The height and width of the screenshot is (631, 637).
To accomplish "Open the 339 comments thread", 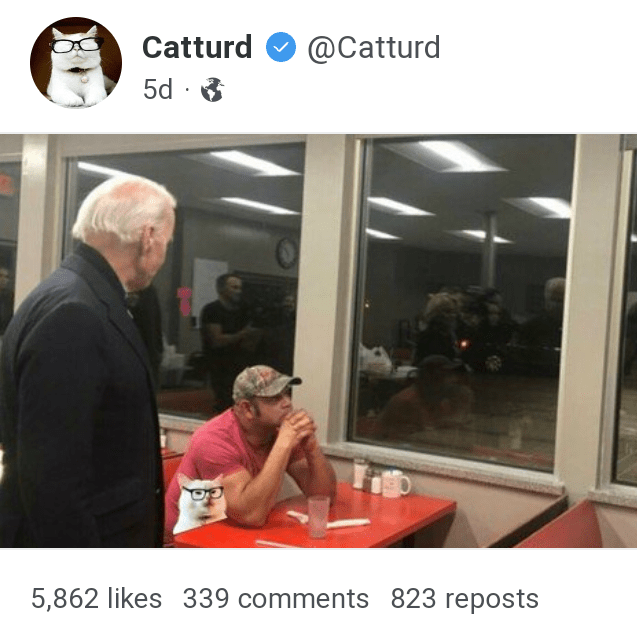I will 276,598.
